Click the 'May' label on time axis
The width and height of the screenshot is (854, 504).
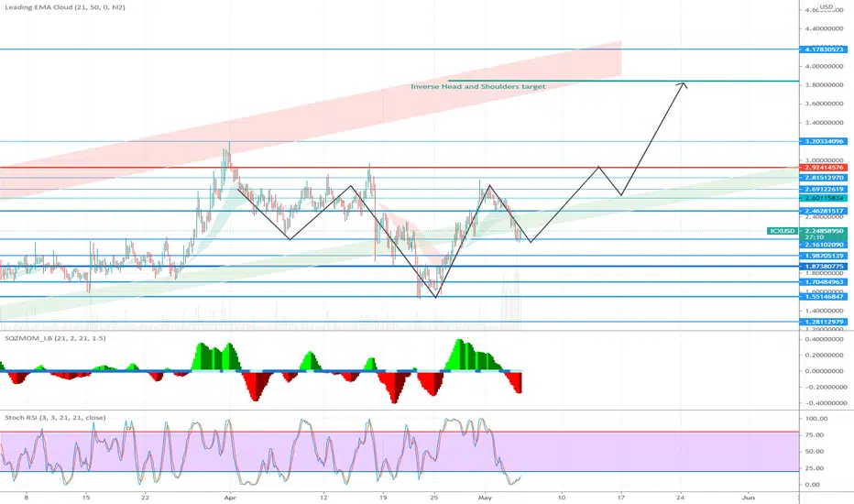(x=485, y=497)
